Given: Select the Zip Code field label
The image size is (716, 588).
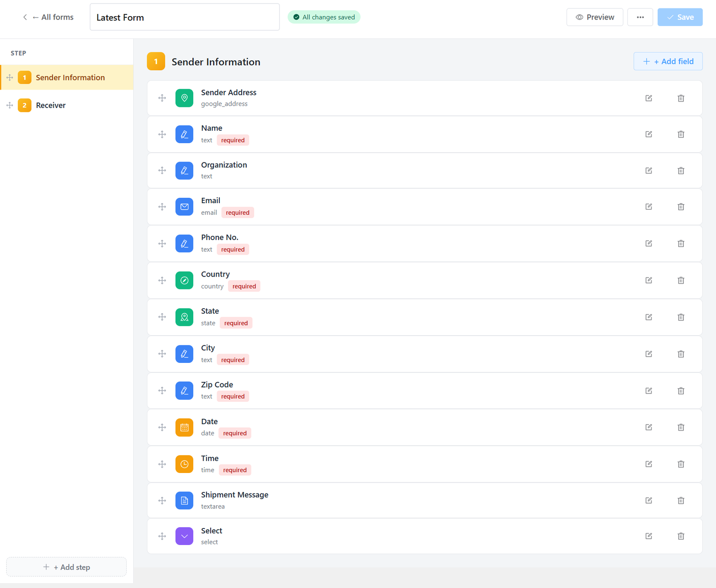Looking at the screenshot, I should [217, 384].
